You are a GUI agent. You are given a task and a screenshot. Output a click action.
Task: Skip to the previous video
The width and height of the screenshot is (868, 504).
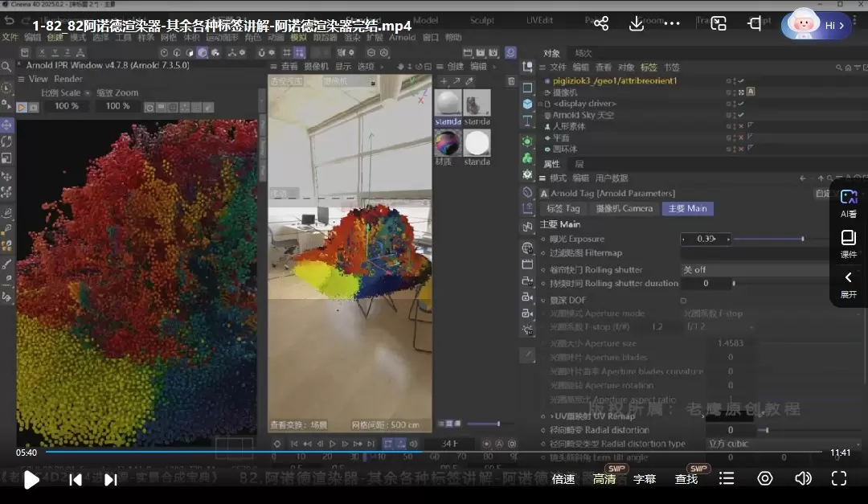coord(76,480)
